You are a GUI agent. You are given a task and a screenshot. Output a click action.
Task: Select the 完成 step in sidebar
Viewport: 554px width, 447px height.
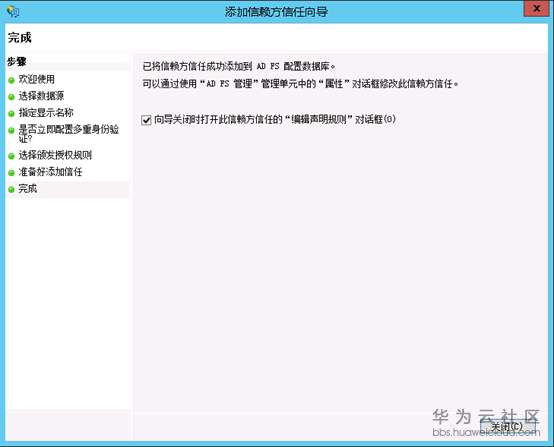(x=28, y=189)
